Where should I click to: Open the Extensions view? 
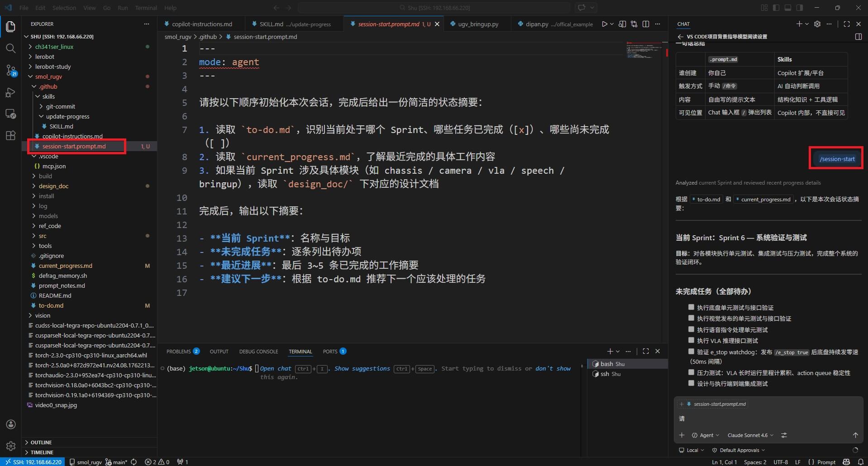[10, 135]
